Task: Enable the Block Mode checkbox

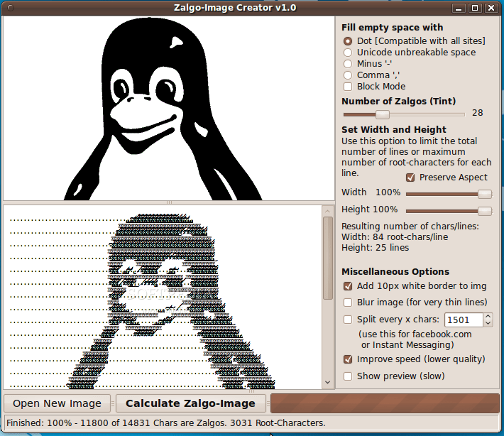Action: pyautogui.click(x=375, y=87)
